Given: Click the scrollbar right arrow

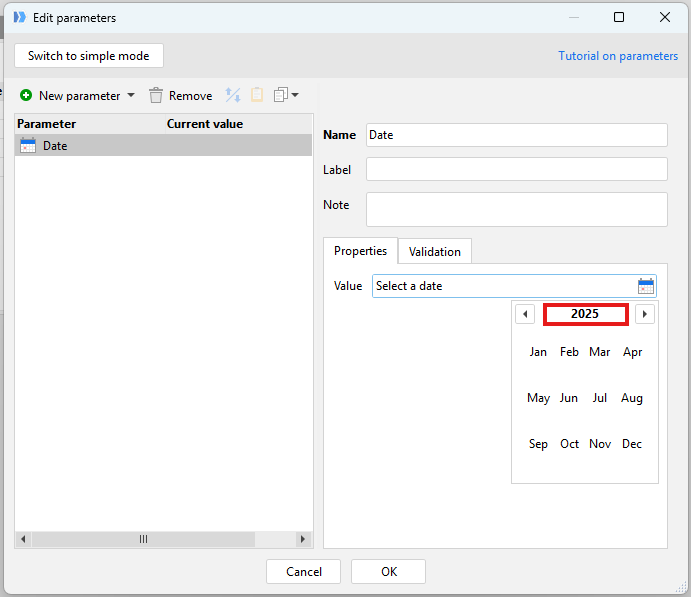Looking at the screenshot, I should [x=303, y=539].
